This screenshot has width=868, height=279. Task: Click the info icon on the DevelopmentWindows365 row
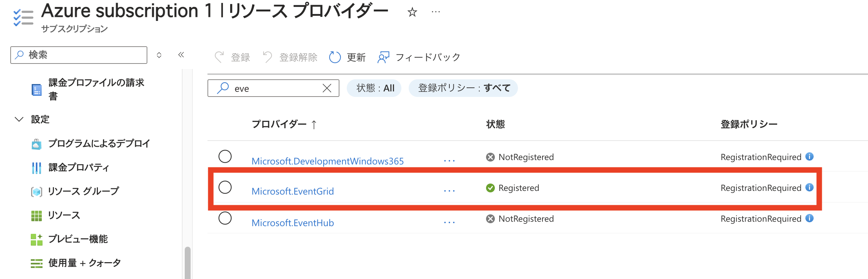coord(809,157)
